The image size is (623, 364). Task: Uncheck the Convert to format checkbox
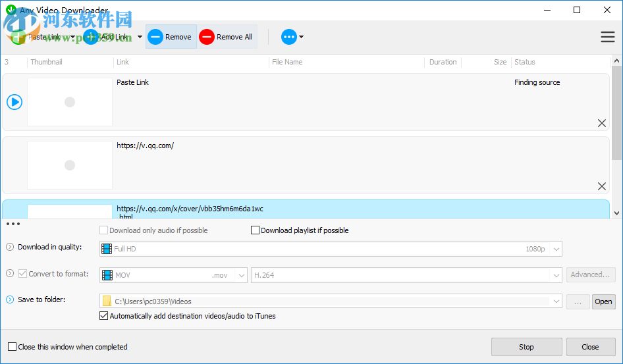(22, 274)
